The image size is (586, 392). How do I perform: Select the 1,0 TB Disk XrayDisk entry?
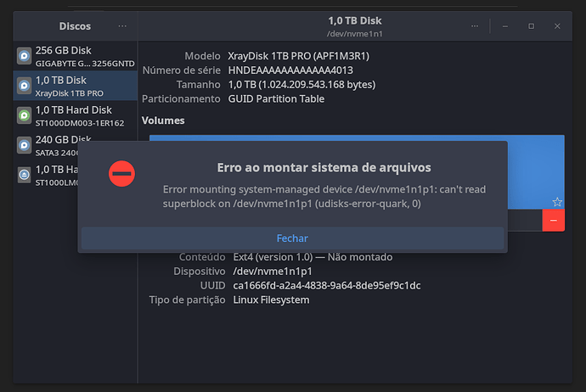[76, 86]
